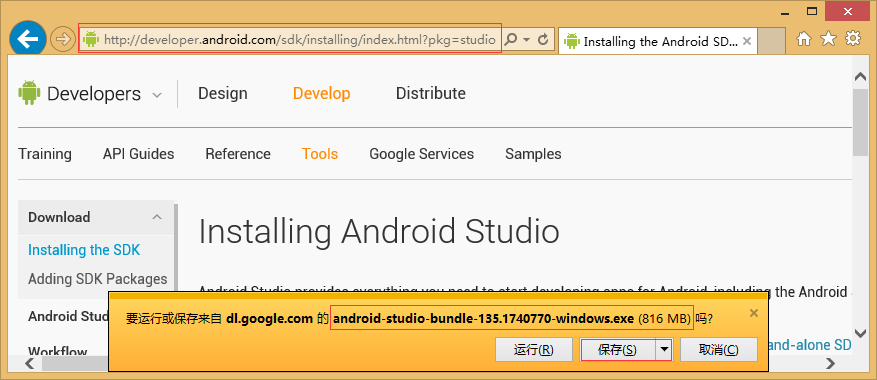Screen dimensions: 877x380
Task: Click the vertical scrollbar down arrow
Action: [x=860, y=334]
